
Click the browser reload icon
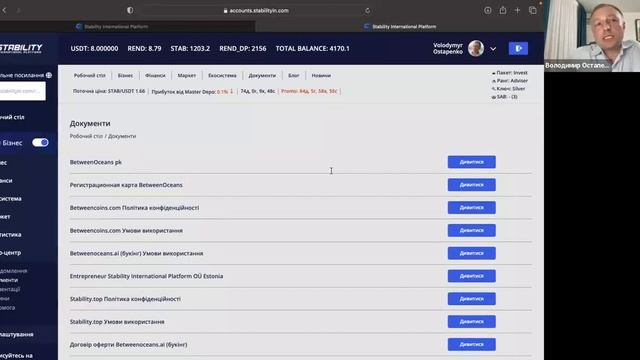(x=367, y=11)
